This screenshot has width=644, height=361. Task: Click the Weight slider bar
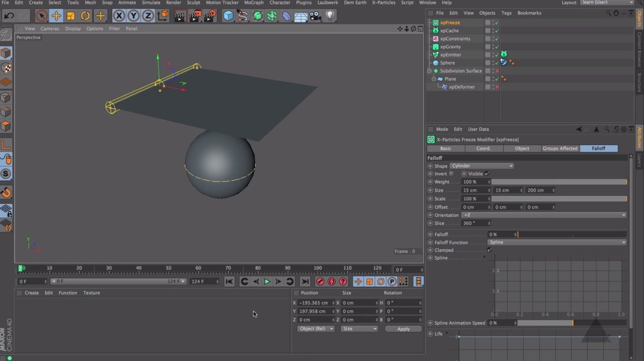click(559, 182)
